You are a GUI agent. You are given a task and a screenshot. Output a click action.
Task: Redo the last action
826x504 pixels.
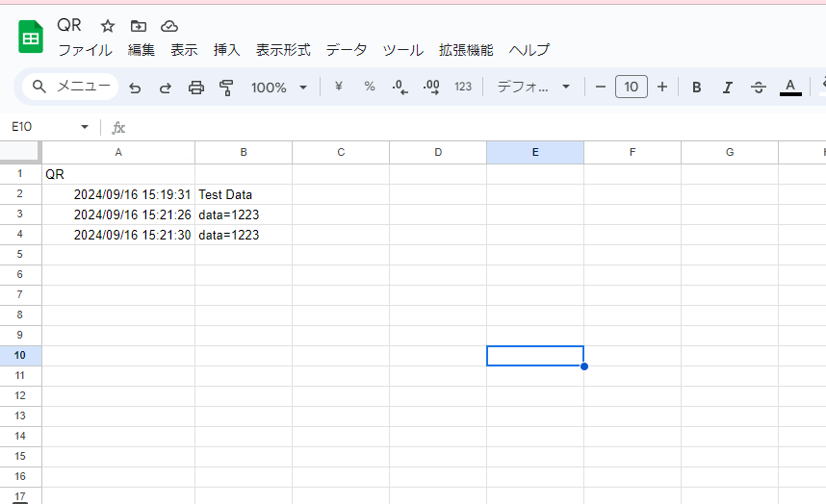pos(166,88)
